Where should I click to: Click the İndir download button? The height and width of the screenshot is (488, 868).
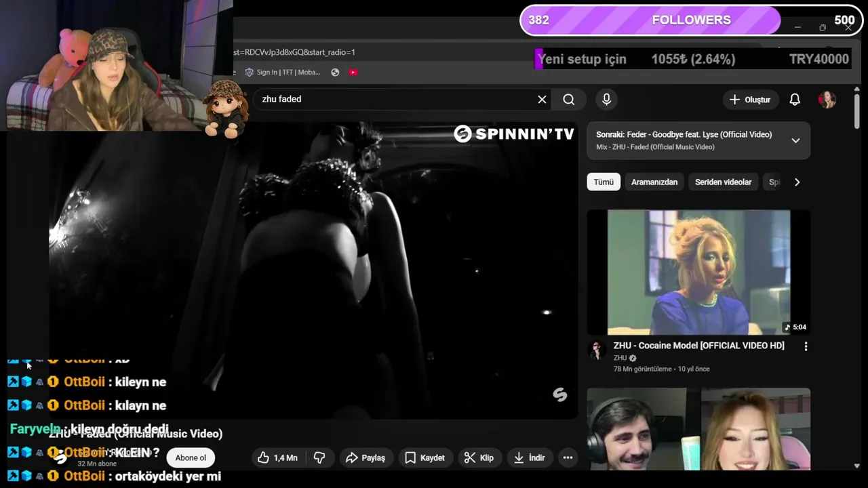tap(529, 458)
